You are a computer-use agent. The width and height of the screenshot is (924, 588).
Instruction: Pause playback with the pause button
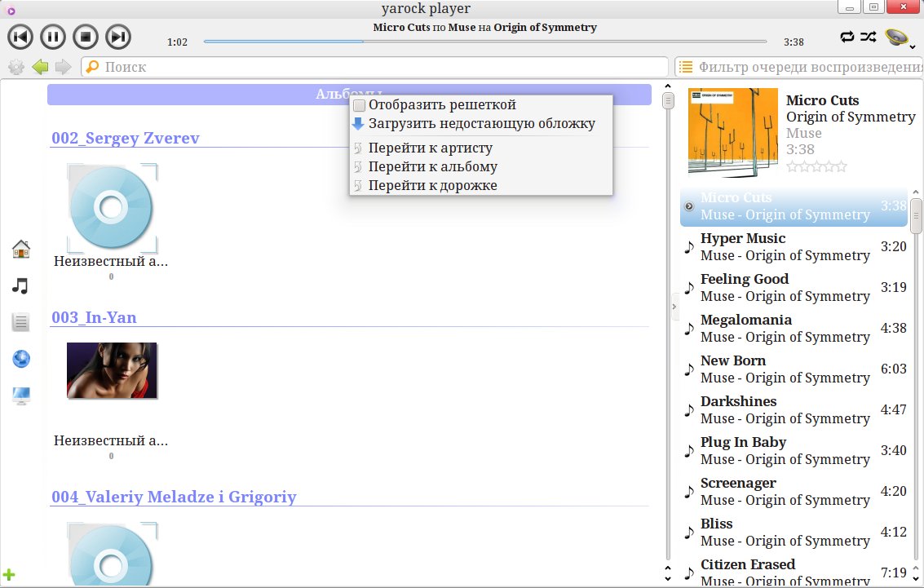tap(53, 37)
